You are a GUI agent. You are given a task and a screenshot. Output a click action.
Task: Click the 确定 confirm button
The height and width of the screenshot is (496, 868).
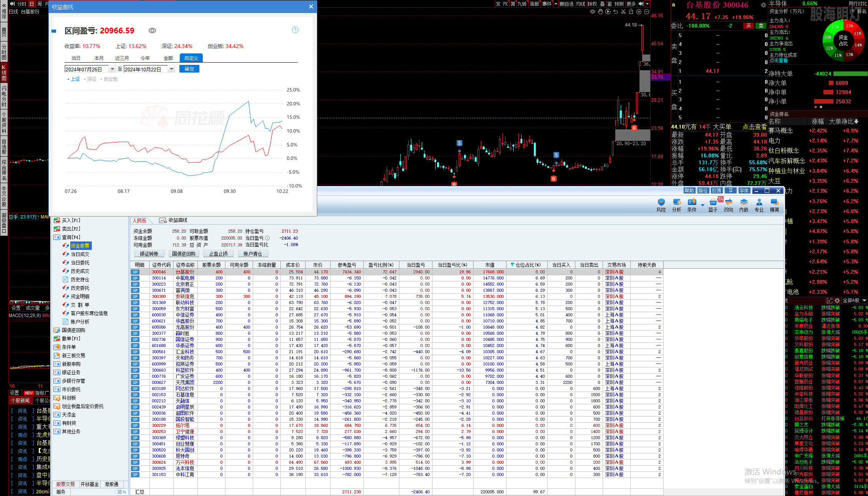click(189, 69)
